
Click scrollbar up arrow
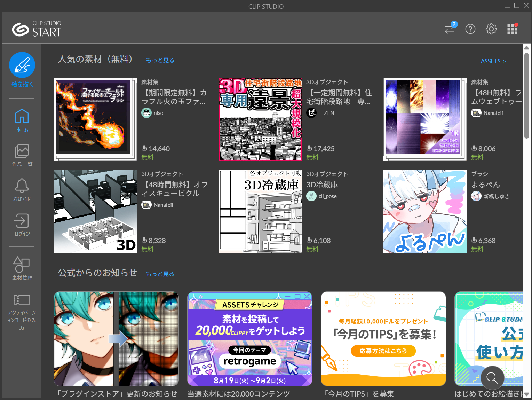click(x=527, y=48)
